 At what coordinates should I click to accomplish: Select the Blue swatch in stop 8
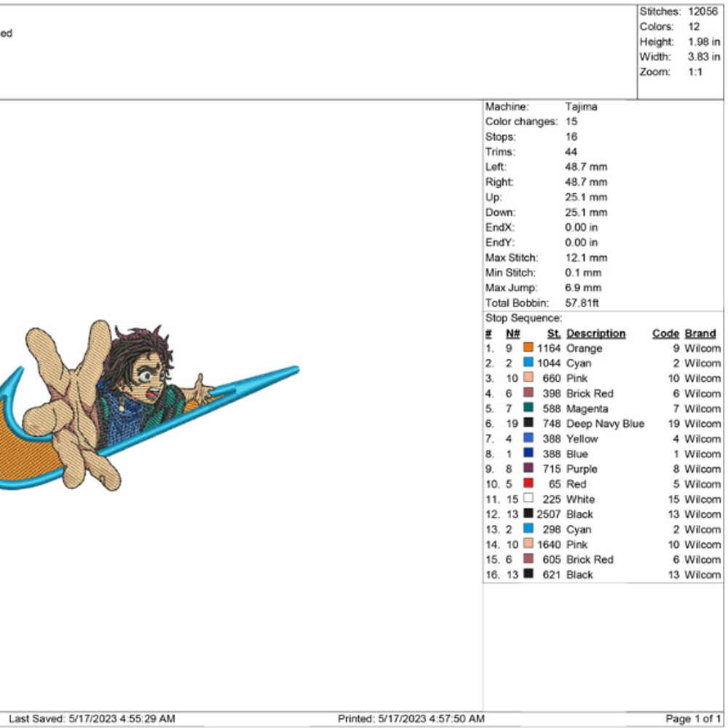pos(529,454)
